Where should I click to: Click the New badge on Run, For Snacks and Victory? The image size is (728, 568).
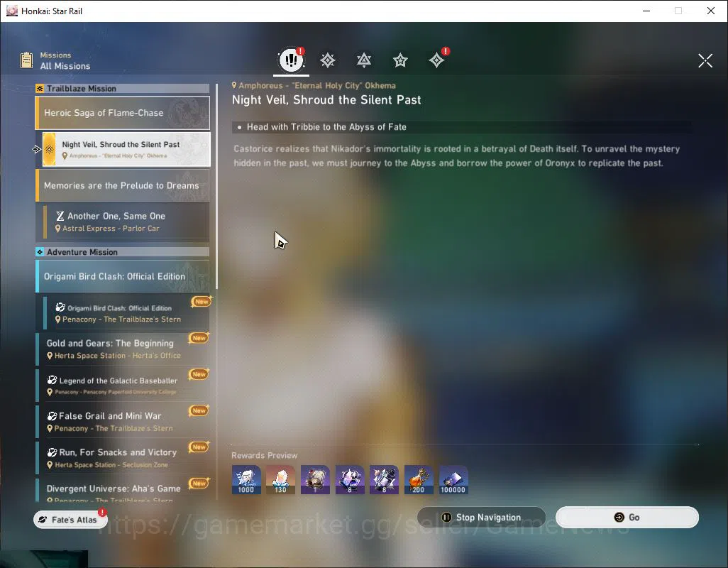click(199, 447)
